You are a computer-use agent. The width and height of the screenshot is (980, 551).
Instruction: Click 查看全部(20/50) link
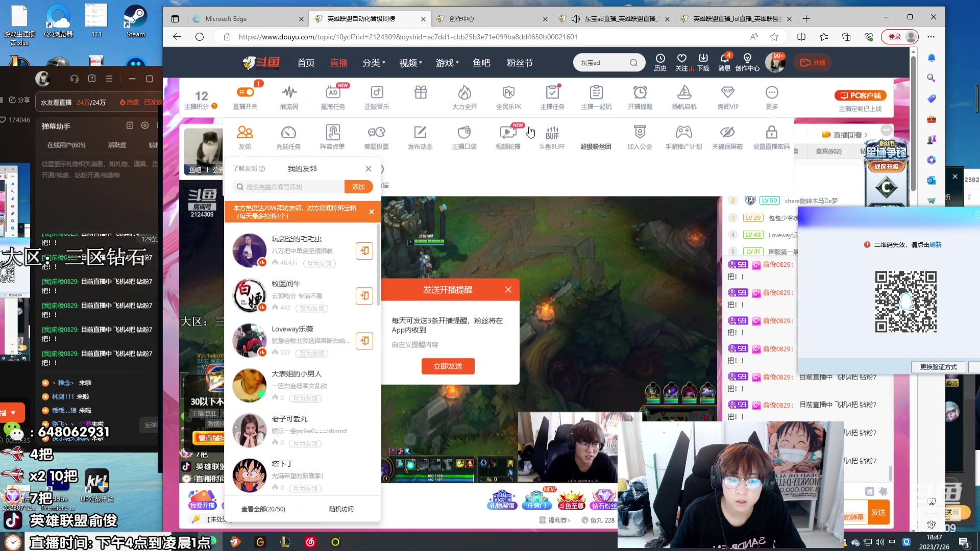[263, 509]
